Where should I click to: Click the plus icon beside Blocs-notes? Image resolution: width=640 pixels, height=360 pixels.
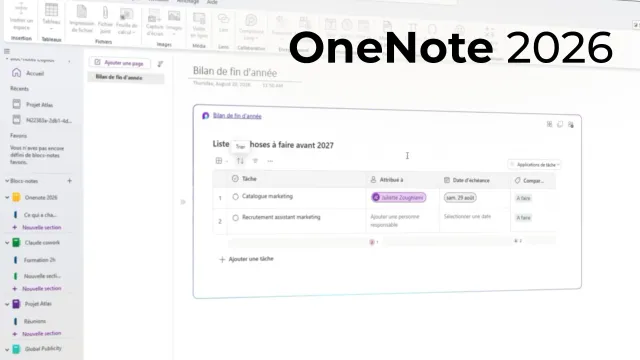[x=69, y=181]
